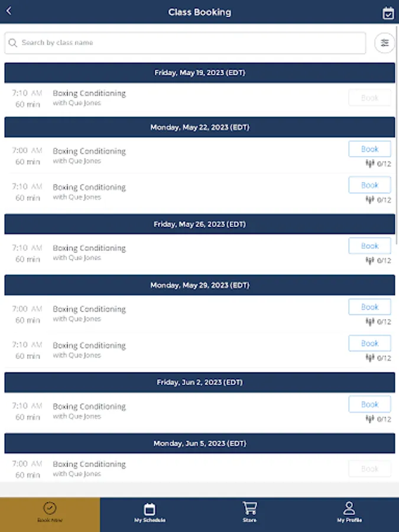Book the May 22 7:00 AM class
The height and width of the screenshot is (532, 399).
tap(369, 149)
